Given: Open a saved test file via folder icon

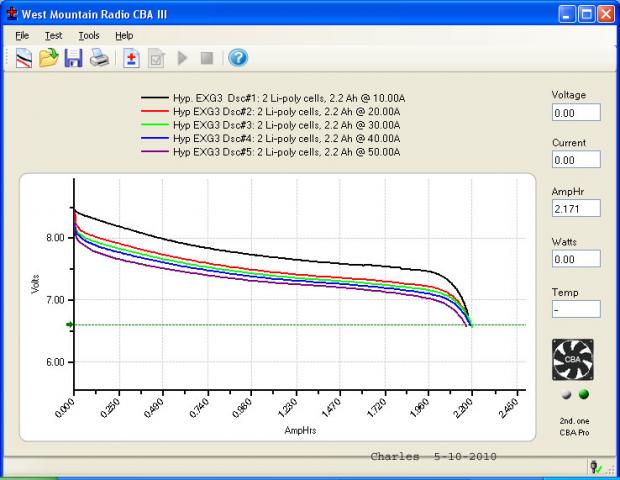Looking at the screenshot, I should point(48,59).
